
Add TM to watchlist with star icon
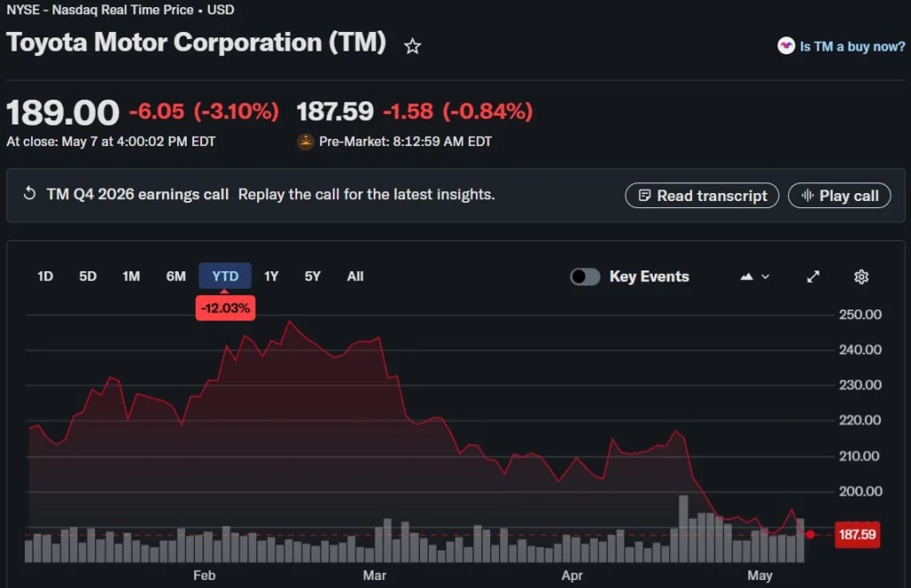[413, 46]
